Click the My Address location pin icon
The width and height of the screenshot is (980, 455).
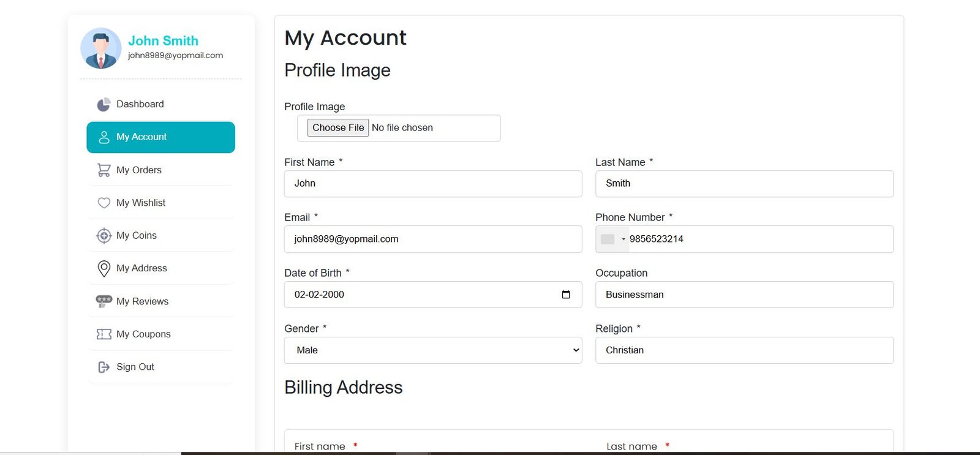[x=104, y=268]
